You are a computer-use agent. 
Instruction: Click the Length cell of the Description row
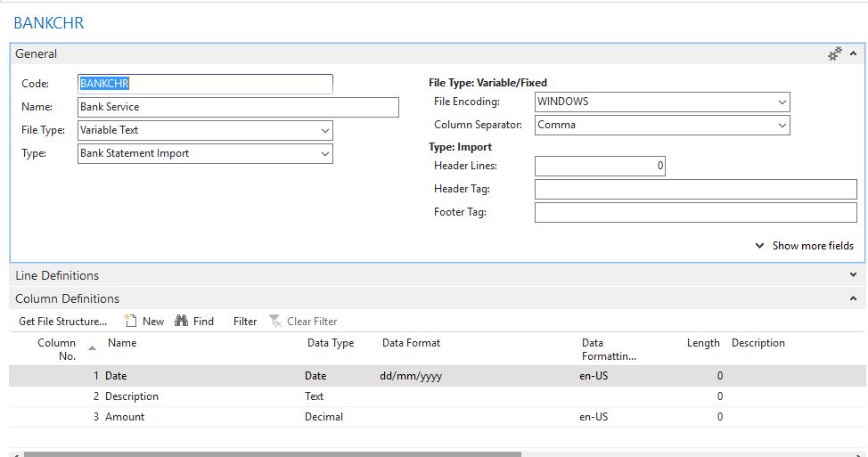(x=720, y=396)
